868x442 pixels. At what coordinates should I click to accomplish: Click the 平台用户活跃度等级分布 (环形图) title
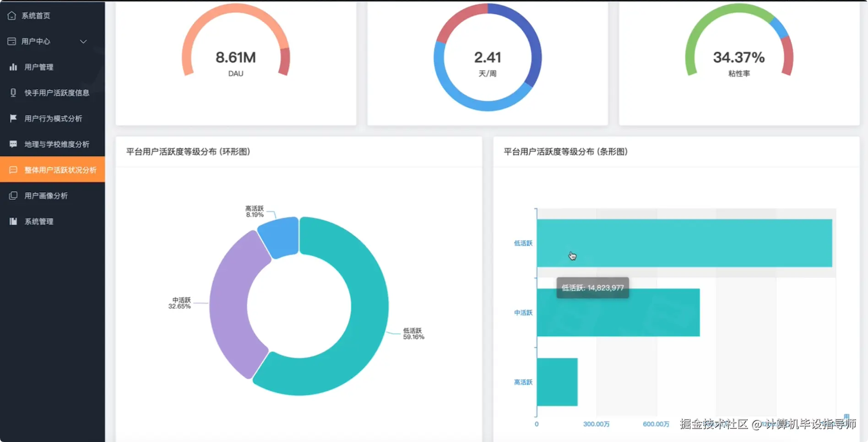point(188,151)
